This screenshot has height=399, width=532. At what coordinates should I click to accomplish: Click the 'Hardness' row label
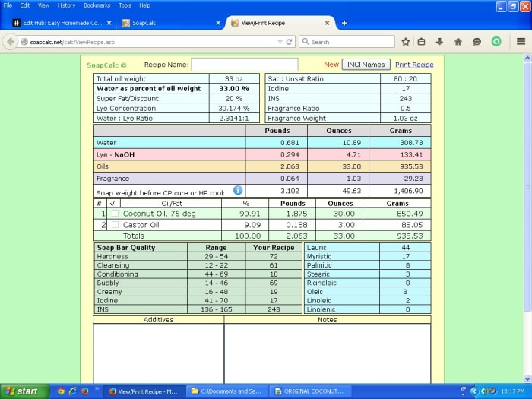tap(112, 256)
